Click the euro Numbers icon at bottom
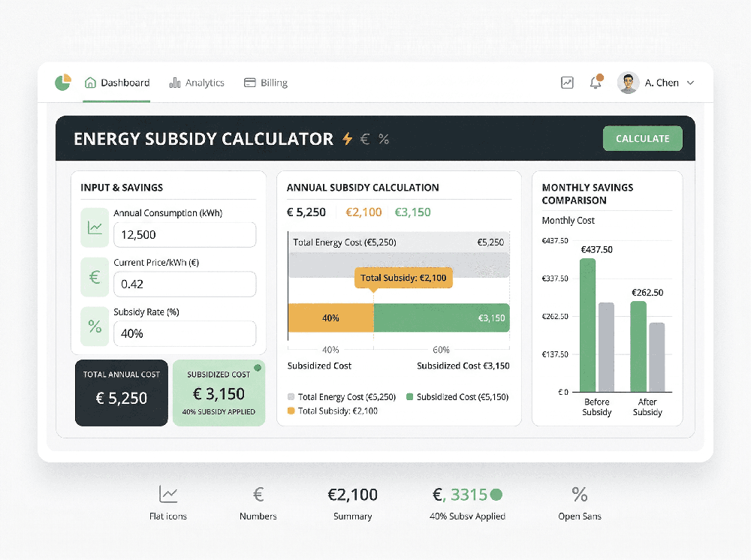This screenshot has width=751, height=560. [258, 495]
